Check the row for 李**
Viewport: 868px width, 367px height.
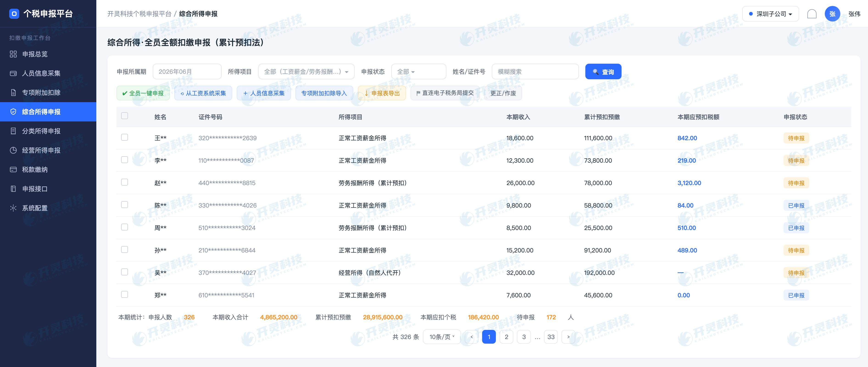coord(124,159)
